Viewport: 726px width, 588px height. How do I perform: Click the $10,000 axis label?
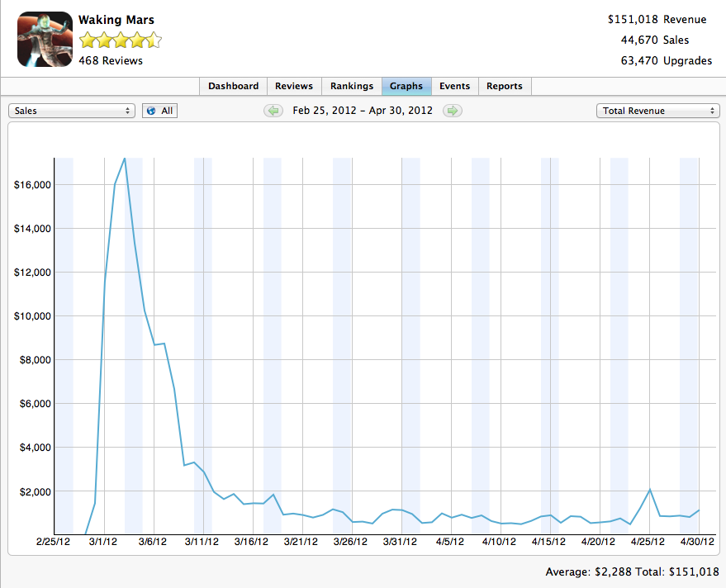[32, 316]
